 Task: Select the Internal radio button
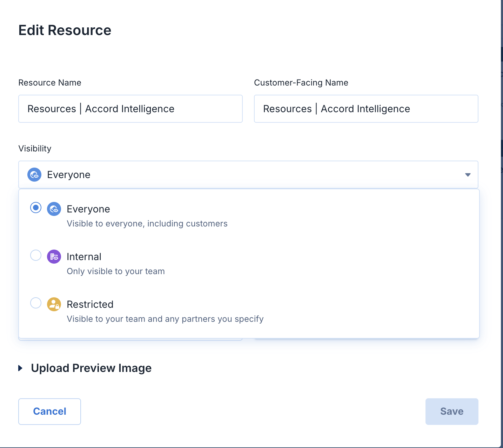[36, 255]
